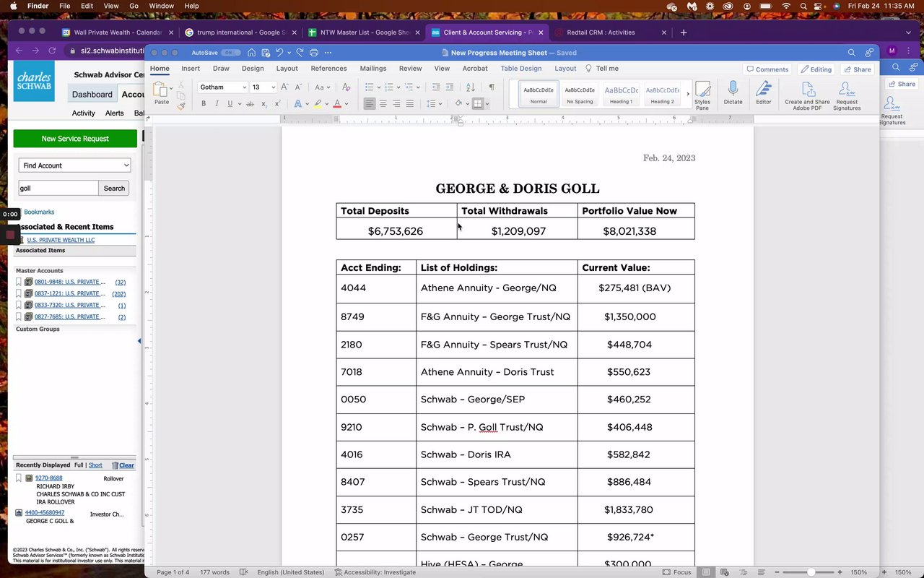This screenshot has height=578, width=924.
Task: Open the Gotham font name dropdown
Action: coord(245,87)
